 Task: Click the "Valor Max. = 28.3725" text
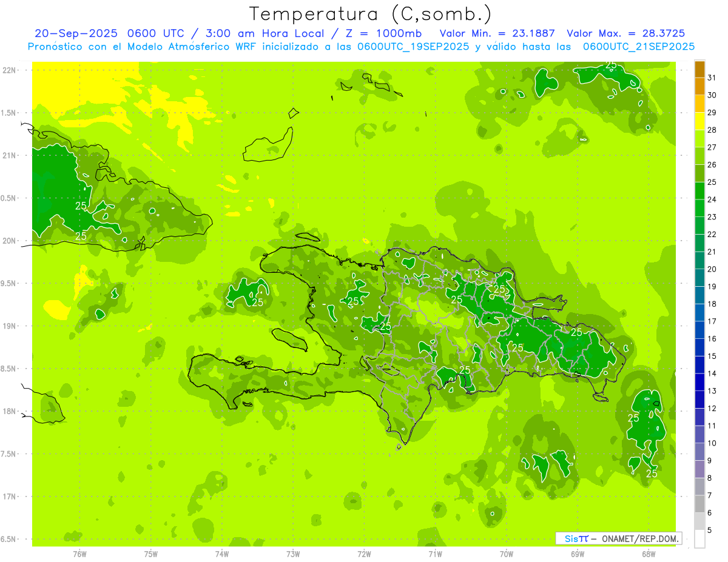click(625, 33)
